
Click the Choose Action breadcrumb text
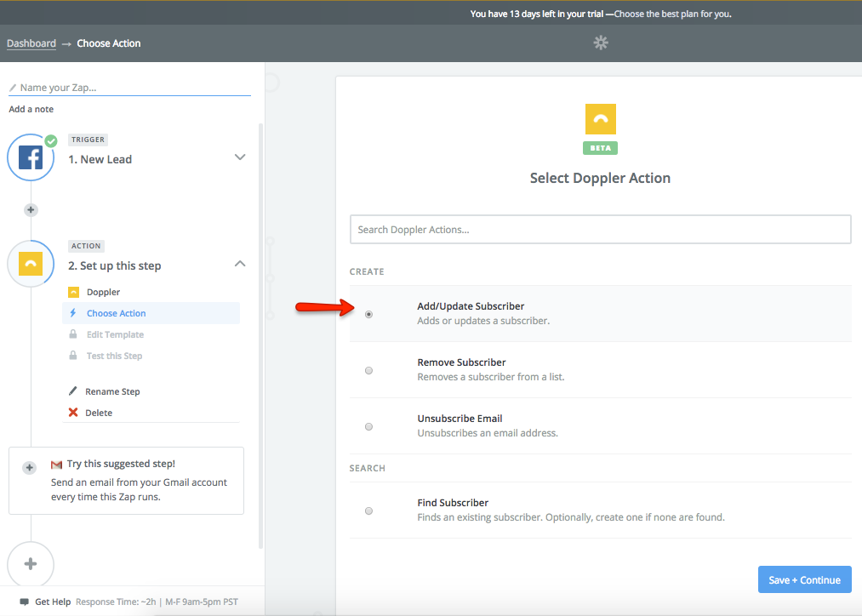[x=109, y=43]
